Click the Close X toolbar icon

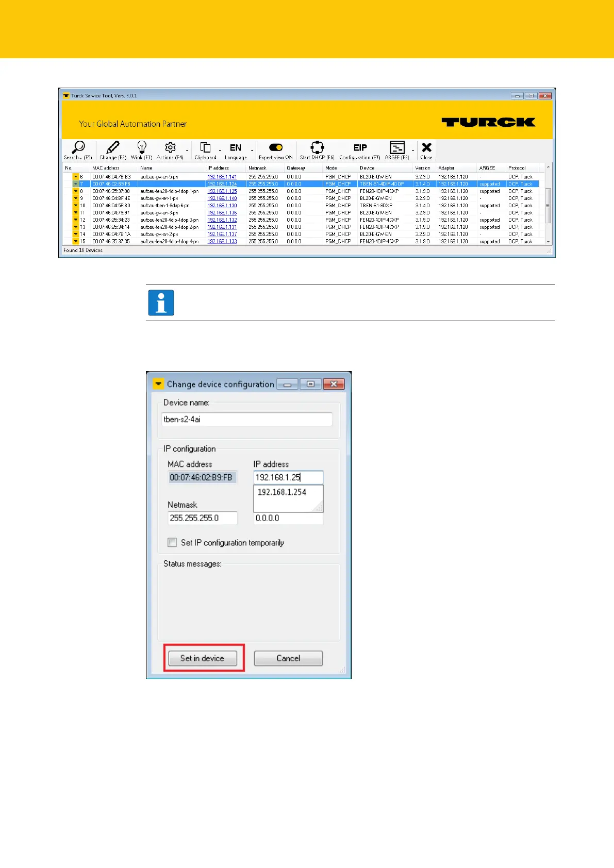[426, 150]
